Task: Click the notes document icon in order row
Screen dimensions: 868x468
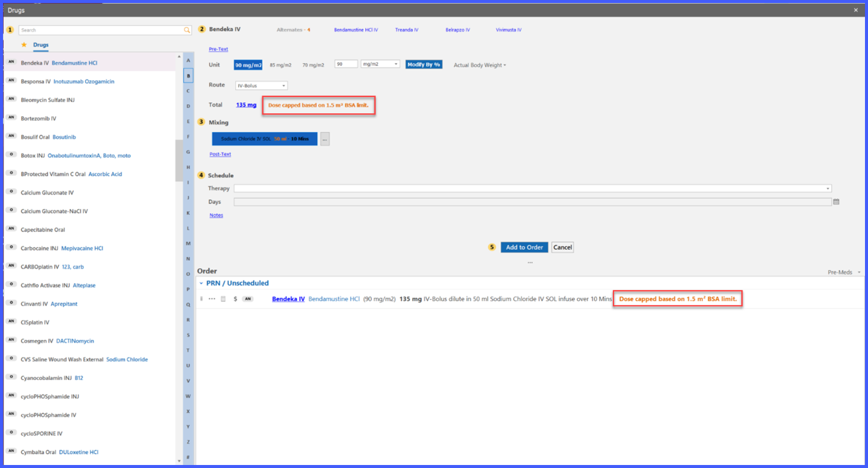Action: click(x=223, y=299)
